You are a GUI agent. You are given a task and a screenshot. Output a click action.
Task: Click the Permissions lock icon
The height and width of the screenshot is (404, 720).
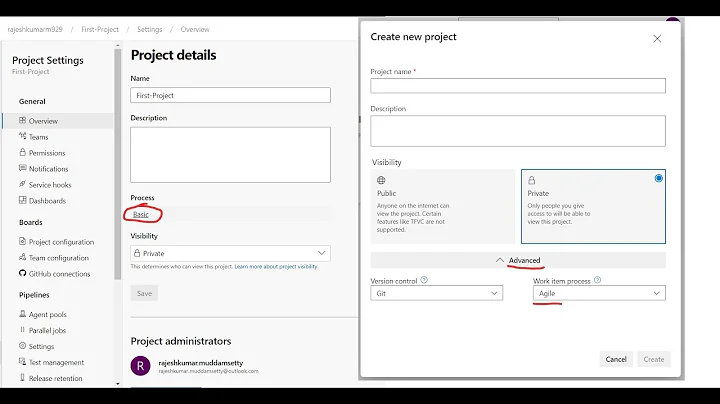pos(22,152)
